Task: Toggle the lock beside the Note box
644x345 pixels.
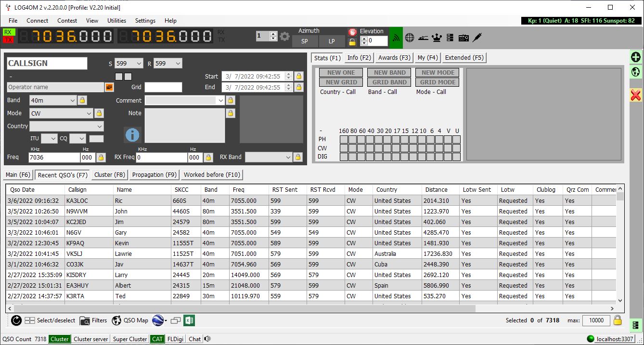Action: [231, 113]
